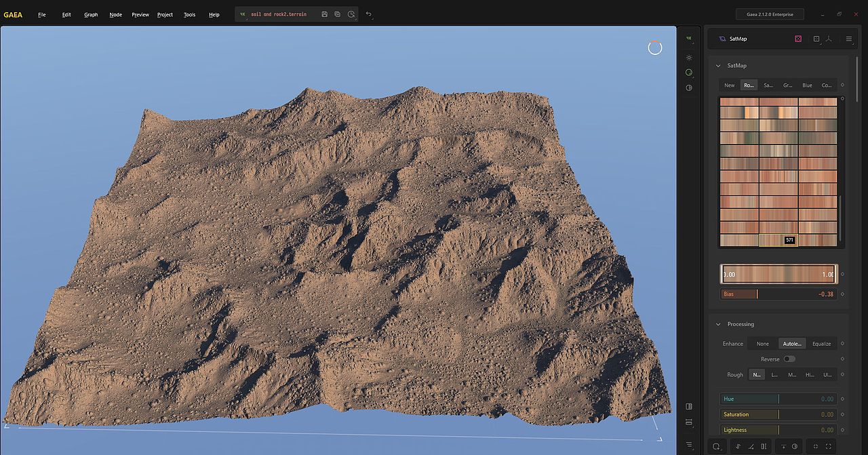The image size is (868, 455).
Task: Click the save terrain file icon
Action: (325, 14)
